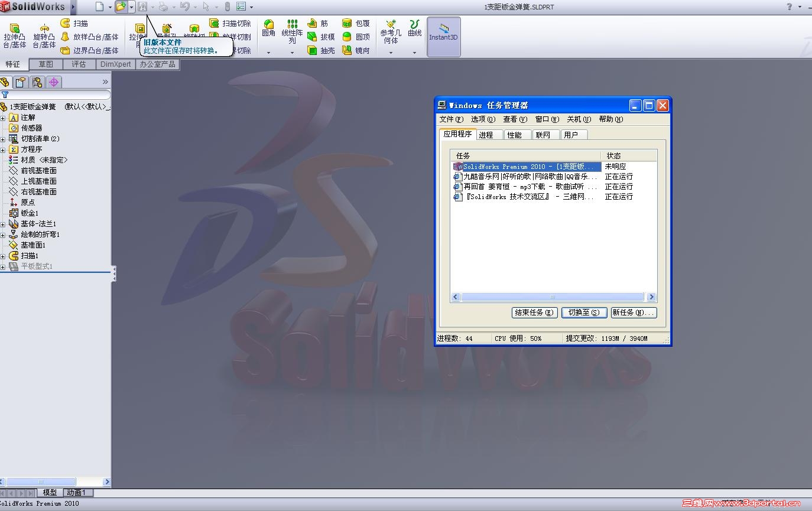Expand the 方程序 equations tree node

[x=3, y=149]
